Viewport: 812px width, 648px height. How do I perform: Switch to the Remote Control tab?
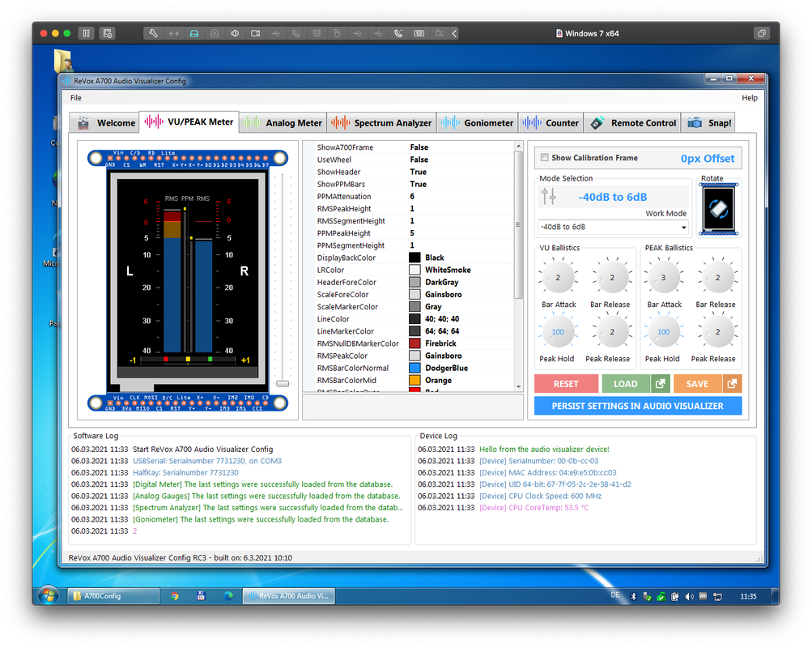[632, 123]
